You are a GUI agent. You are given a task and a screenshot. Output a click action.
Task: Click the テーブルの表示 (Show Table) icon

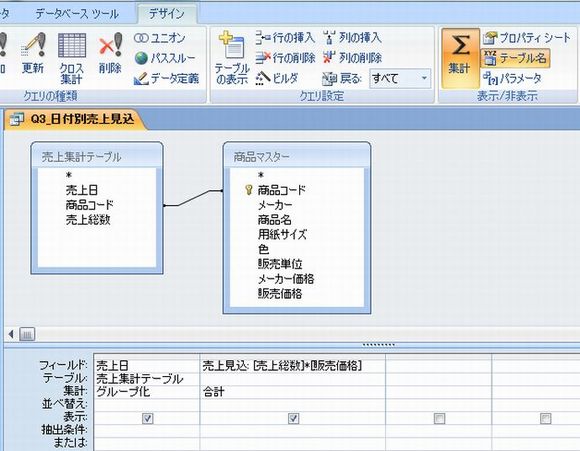point(232,58)
